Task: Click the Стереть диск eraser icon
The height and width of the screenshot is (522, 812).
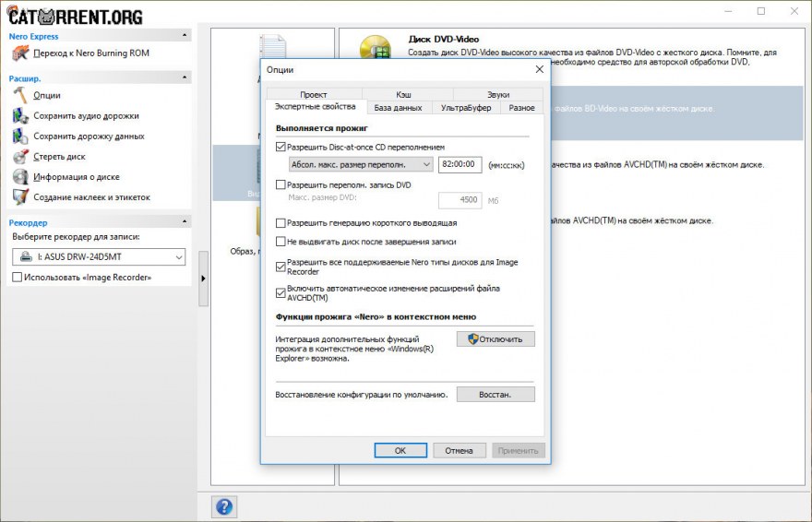Action: click(20, 156)
